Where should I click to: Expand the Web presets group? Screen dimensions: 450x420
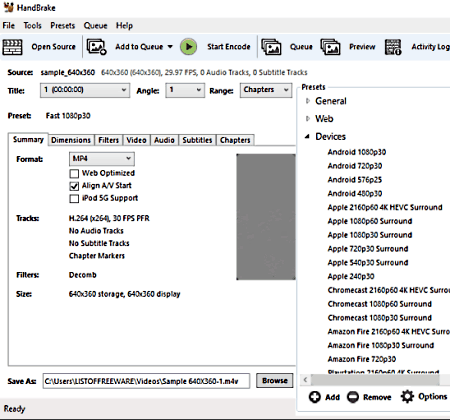308,118
